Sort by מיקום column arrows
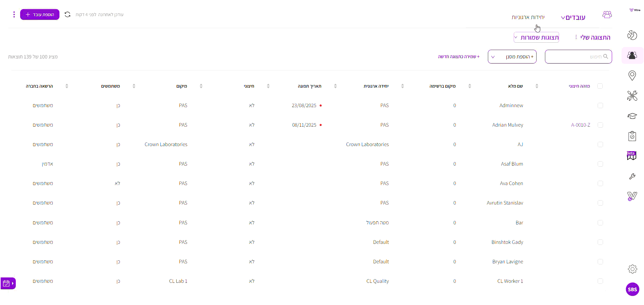This screenshot has width=644, height=305. click(201, 86)
